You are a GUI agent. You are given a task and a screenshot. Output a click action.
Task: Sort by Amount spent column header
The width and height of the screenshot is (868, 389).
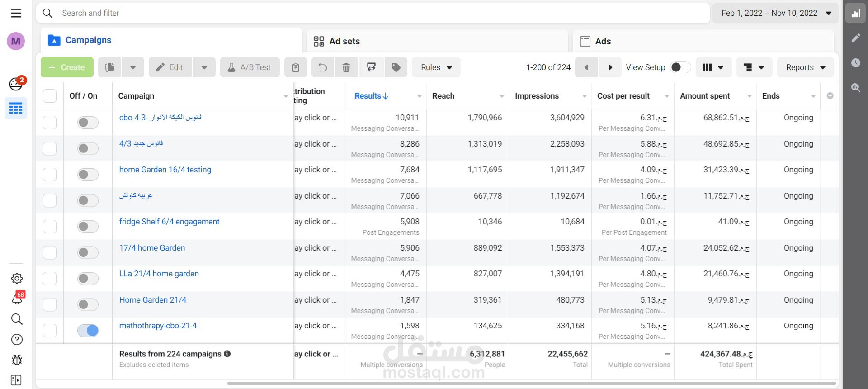705,96
